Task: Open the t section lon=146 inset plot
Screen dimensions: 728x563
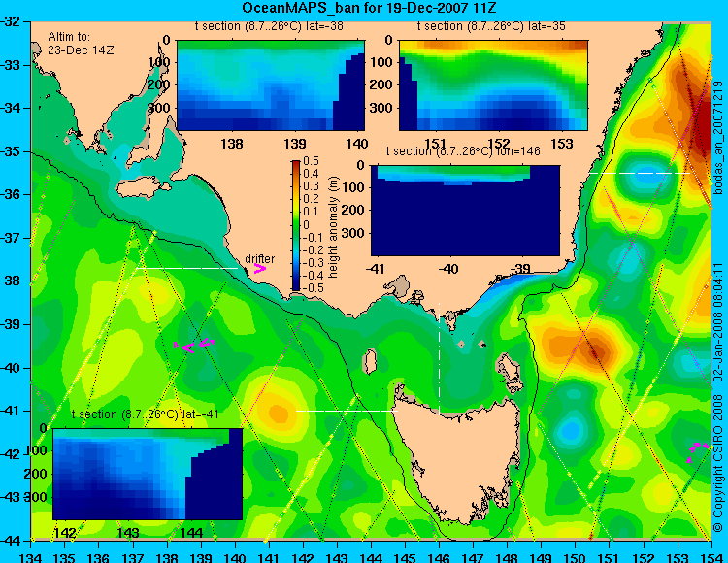Action: click(465, 211)
